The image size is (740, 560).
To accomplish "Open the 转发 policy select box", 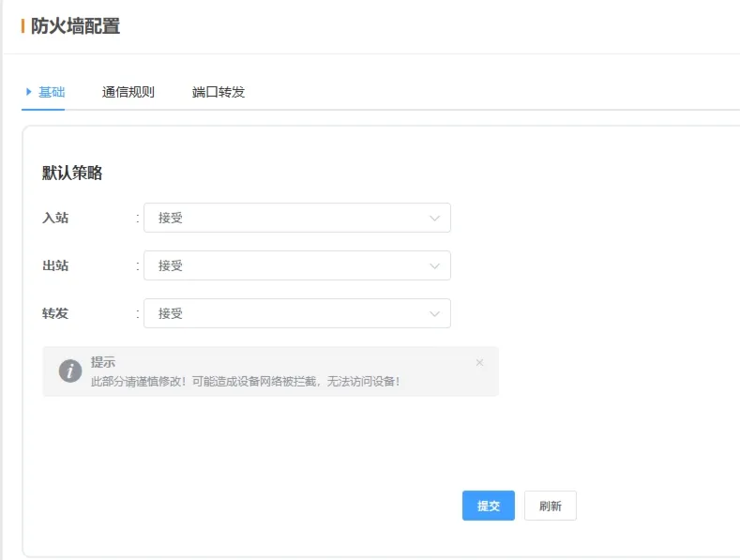I will [296, 313].
